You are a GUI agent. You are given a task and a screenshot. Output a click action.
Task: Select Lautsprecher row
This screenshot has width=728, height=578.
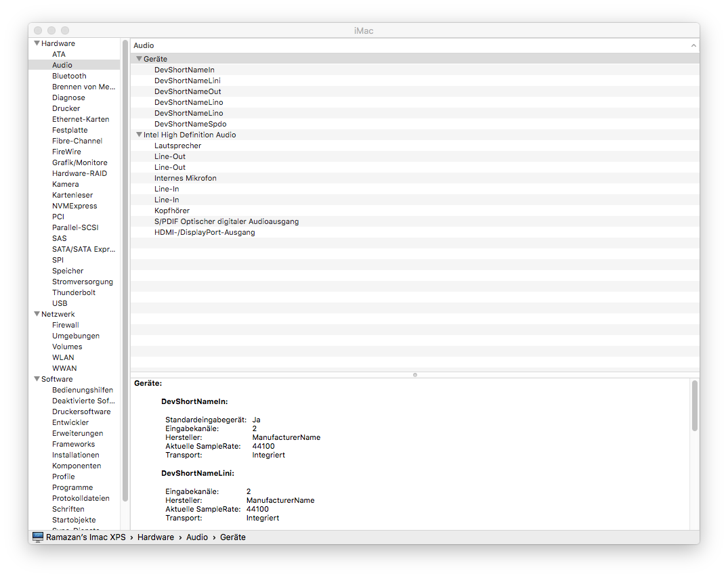pos(414,146)
